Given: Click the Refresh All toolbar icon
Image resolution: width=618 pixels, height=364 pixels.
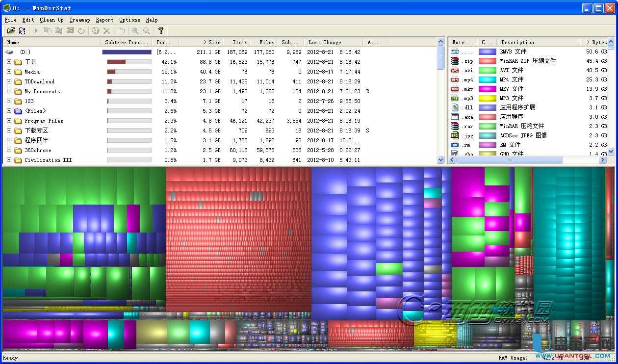Looking at the screenshot, I should [x=22, y=30].
